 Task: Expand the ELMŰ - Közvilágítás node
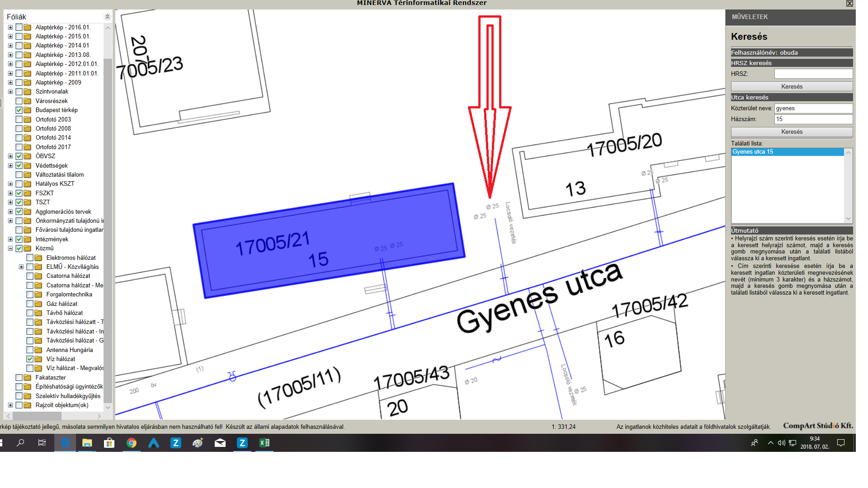(21, 267)
